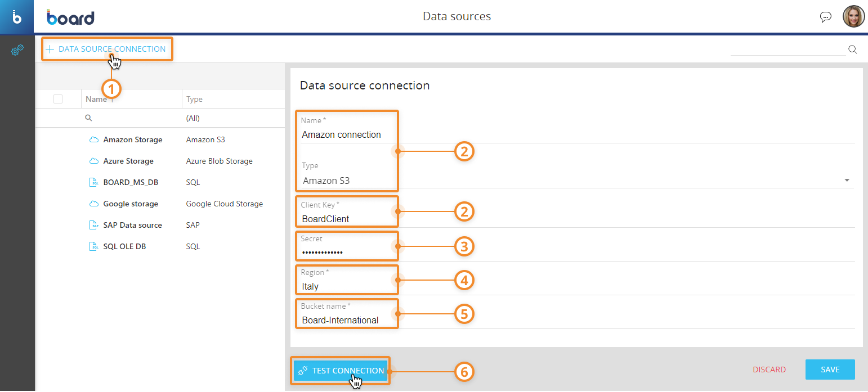Screen dimensions: 868x392
Task: Open the user profile avatar
Action: (853, 16)
